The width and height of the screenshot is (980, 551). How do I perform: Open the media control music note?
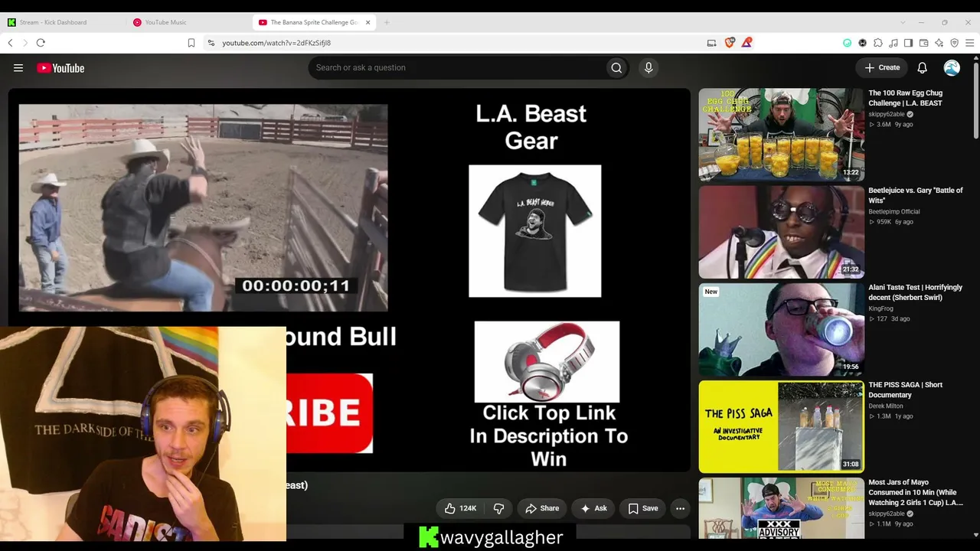[x=893, y=43]
